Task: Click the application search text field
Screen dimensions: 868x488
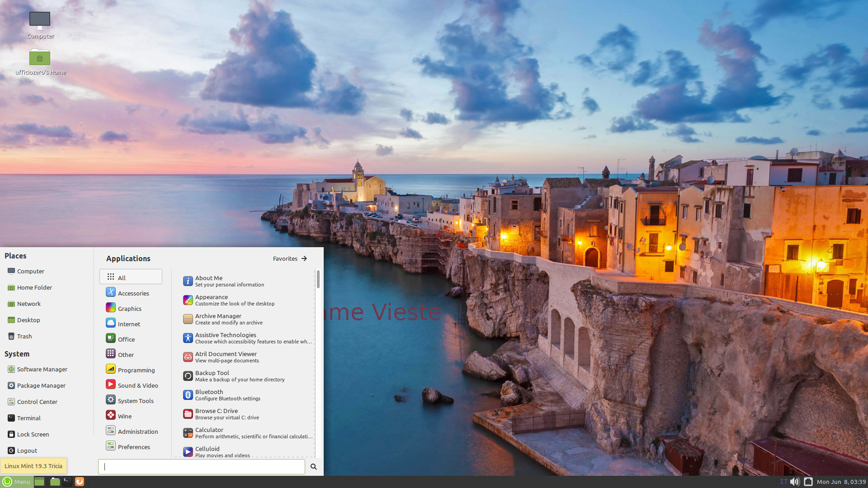Action: coord(202,467)
